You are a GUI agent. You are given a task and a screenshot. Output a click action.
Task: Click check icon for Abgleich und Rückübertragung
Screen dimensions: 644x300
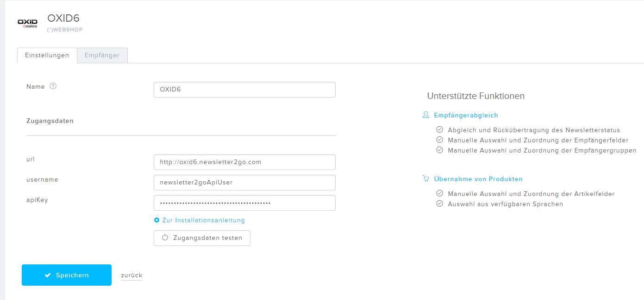(x=440, y=130)
